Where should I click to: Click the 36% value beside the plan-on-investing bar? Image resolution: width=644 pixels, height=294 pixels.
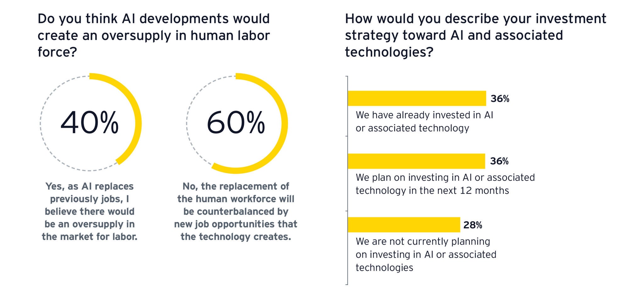point(499,161)
